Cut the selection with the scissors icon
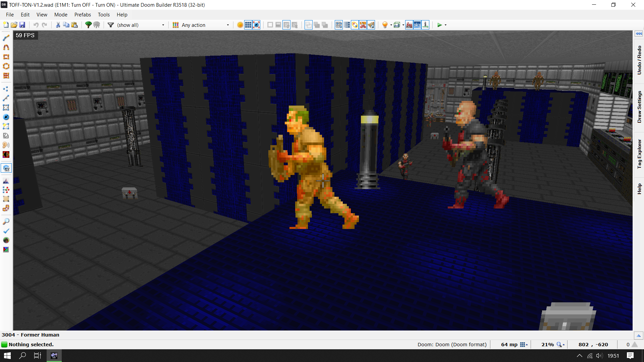The image size is (644, 362). 58,25
